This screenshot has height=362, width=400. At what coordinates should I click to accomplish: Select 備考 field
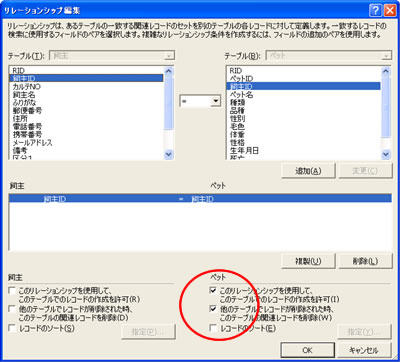87,151
